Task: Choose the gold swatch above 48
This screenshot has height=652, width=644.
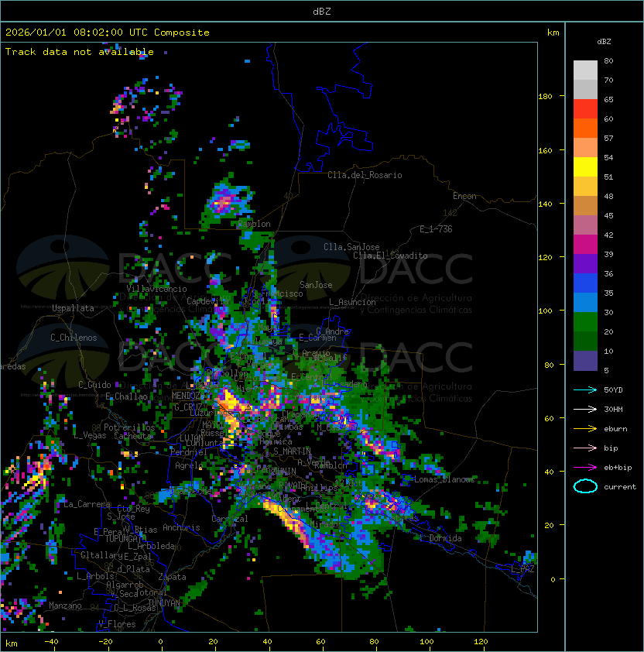Action: [x=585, y=187]
